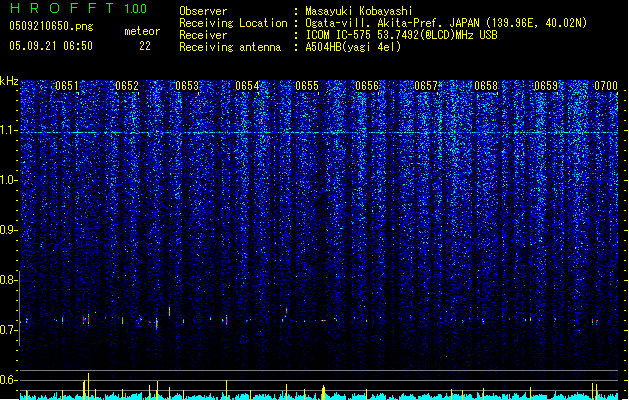Image resolution: width=629 pixels, height=400 pixels.
Task: Click the 0659 time marker
Action: coord(546,86)
